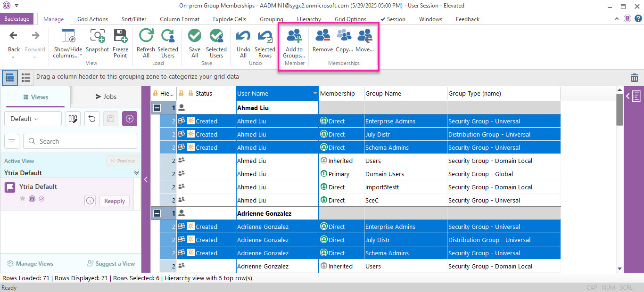Click Remove memberships icon
This screenshot has width=644, height=292.
click(322, 37)
